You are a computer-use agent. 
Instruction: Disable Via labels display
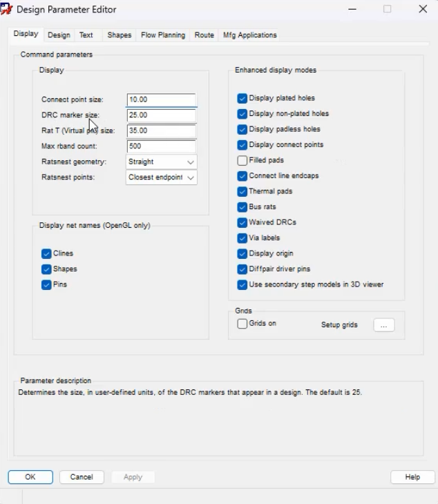click(242, 238)
